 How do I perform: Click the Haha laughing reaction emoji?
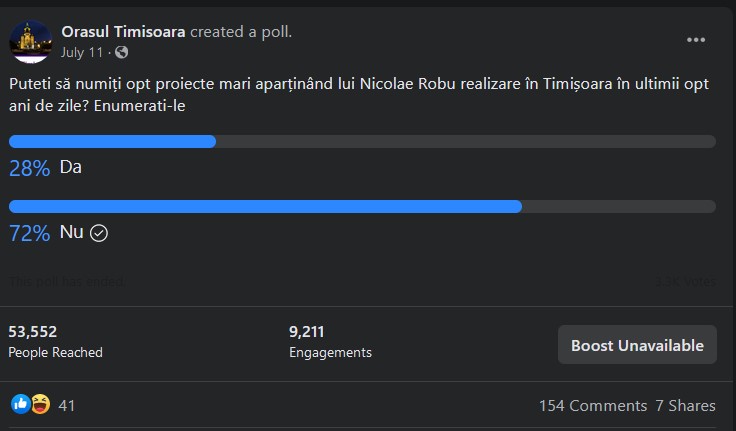[x=41, y=405]
